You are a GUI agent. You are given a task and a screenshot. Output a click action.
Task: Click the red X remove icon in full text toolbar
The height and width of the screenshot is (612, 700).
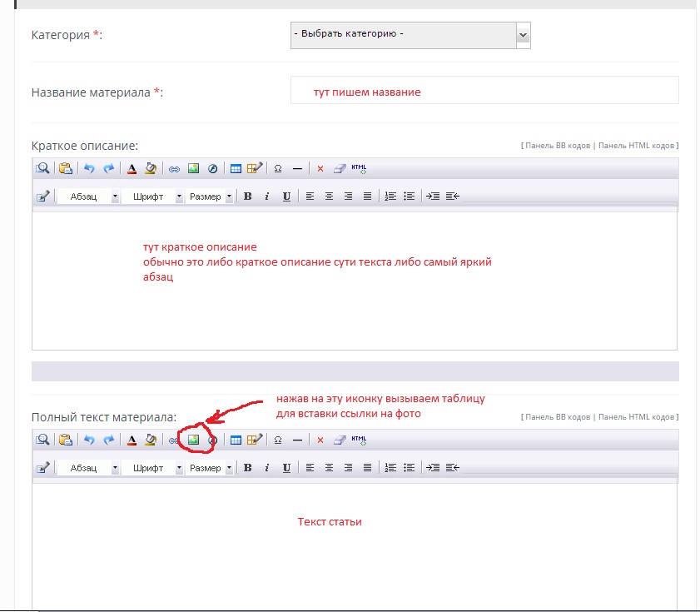click(320, 440)
